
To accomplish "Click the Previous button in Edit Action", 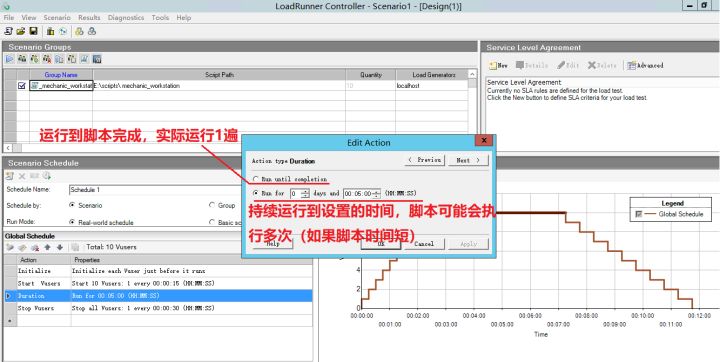I will [425, 160].
